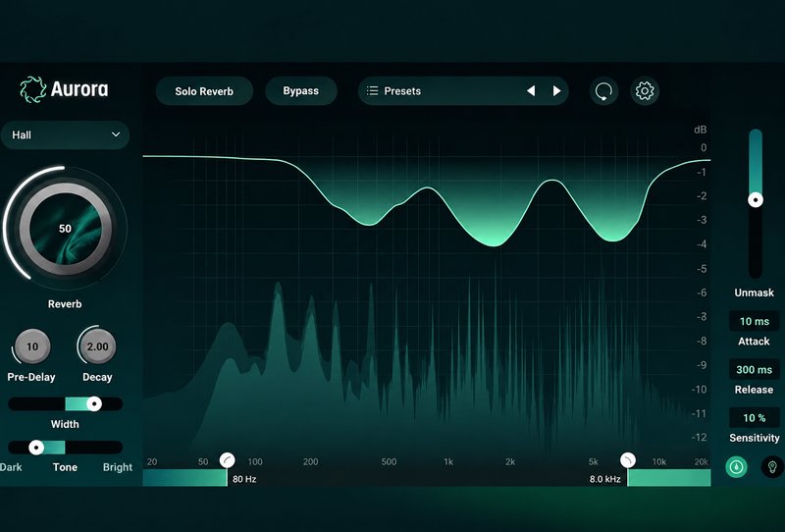Open the Hall reverb type dropdown
The image size is (785, 532).
click(65, 134)
